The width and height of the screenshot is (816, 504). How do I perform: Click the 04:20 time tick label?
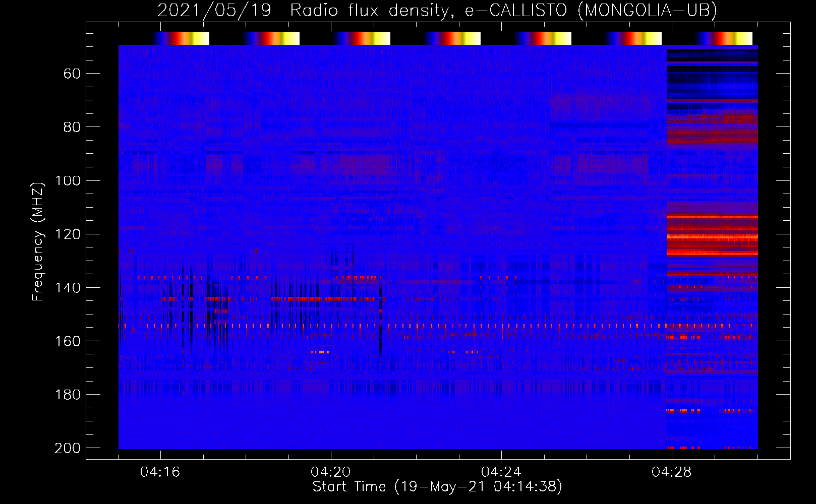331,472
